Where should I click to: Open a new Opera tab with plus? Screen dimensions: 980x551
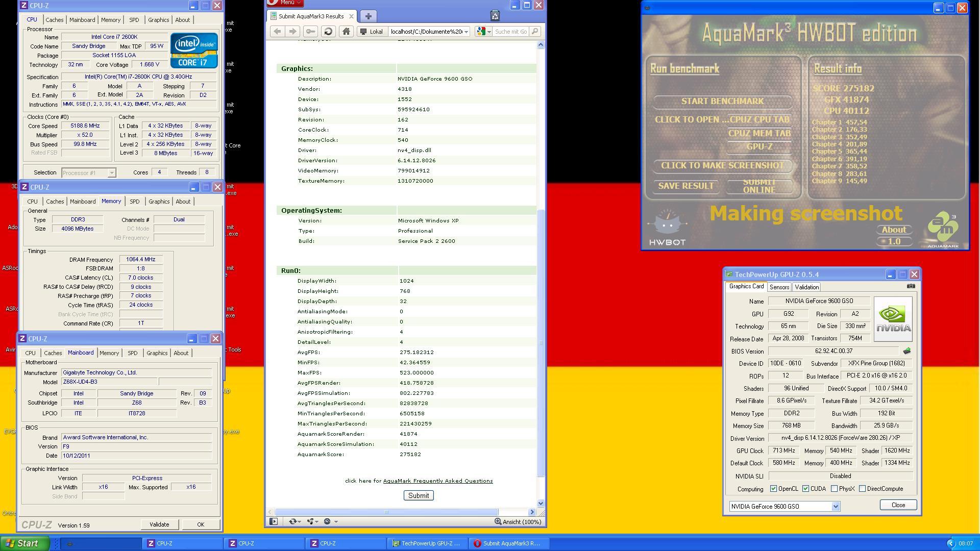[368, 16]
